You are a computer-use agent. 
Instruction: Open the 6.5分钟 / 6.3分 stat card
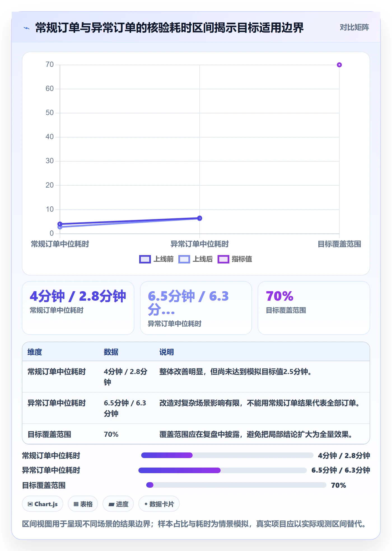pos(196,308)
